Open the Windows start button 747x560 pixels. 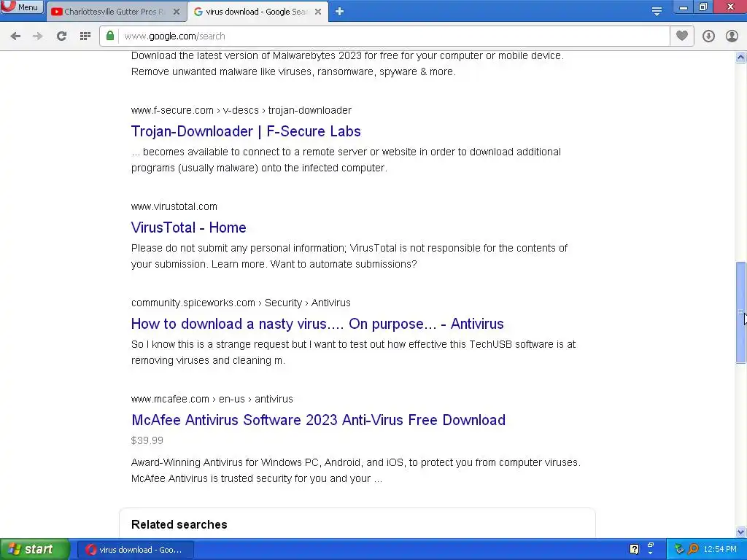click(x=34, y=550)
